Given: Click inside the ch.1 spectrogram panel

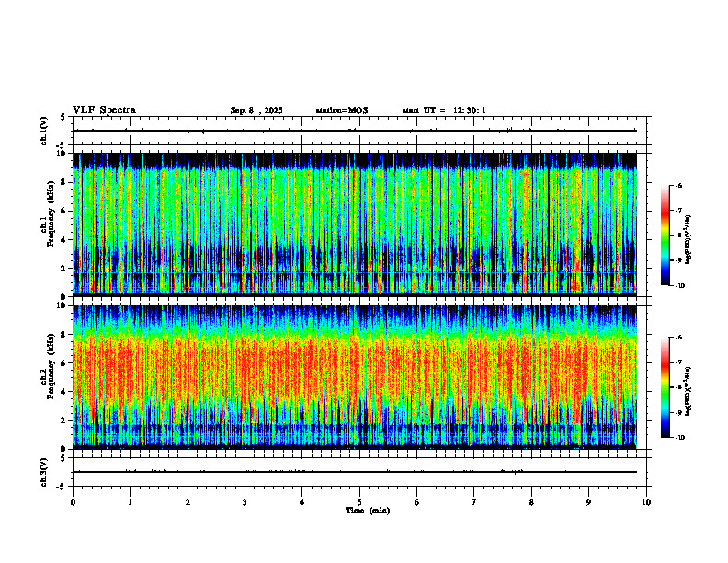Looking at the screenshot, I should [355, 224].
